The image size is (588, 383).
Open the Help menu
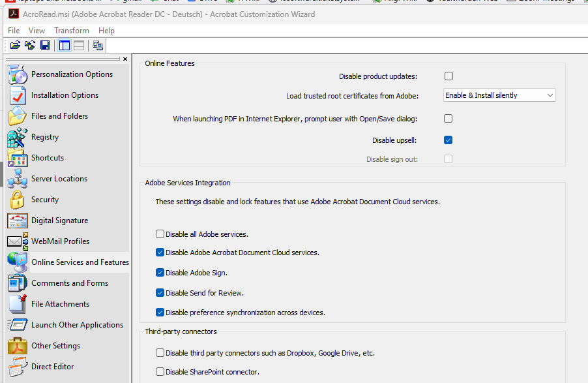click(x=106, y=31)
